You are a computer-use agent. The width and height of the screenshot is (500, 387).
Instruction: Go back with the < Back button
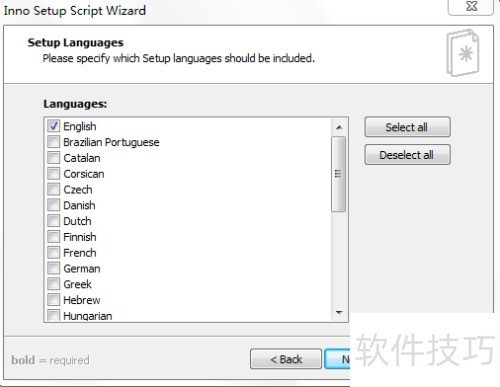pyautogui.click(x=286, y=359)
